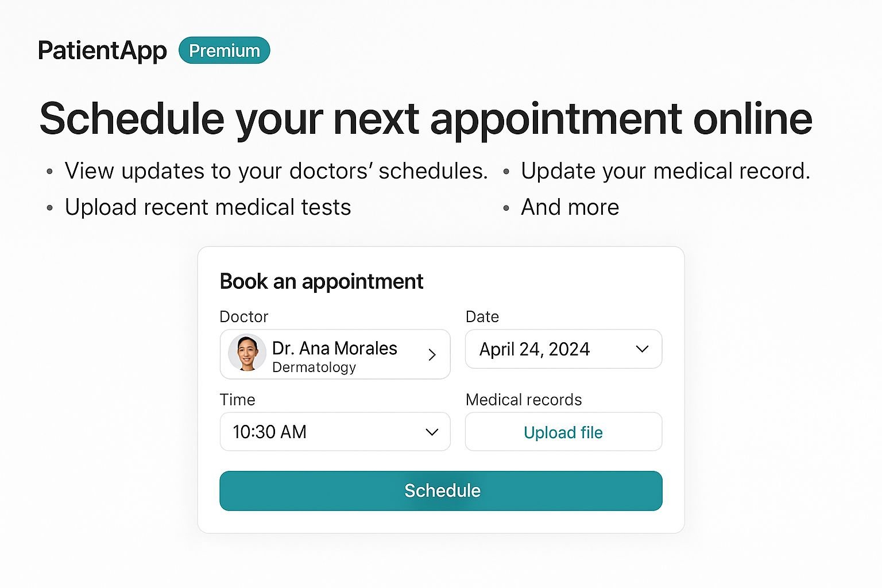Screen dimensions: 882x588
Task: Expand the Date dropdown arrow
Action: 642,349
